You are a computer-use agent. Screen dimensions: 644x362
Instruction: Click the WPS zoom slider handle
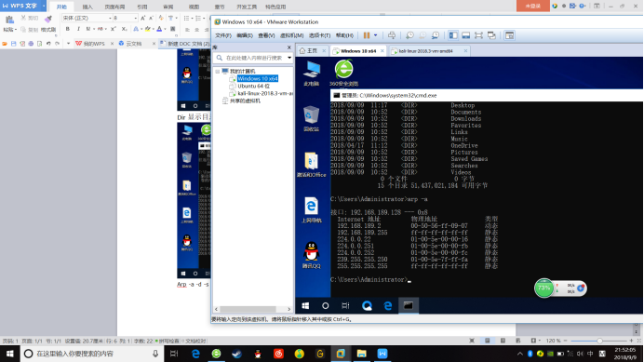599,341
